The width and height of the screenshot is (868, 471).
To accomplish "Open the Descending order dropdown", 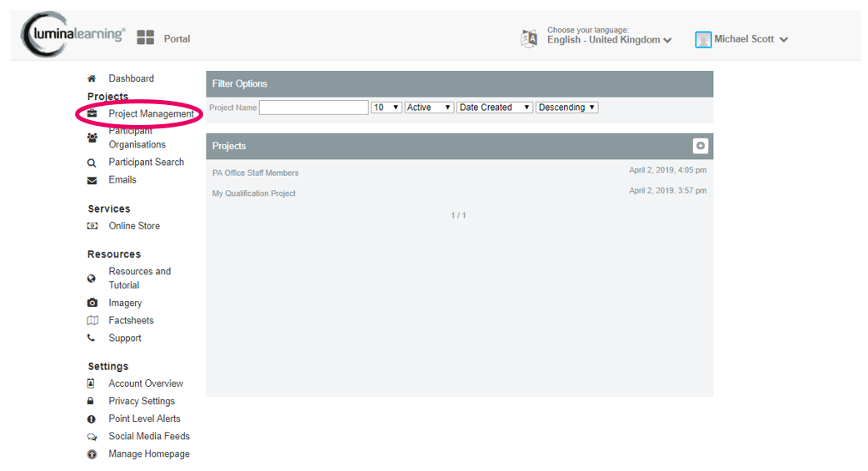I will click(566, 108).
